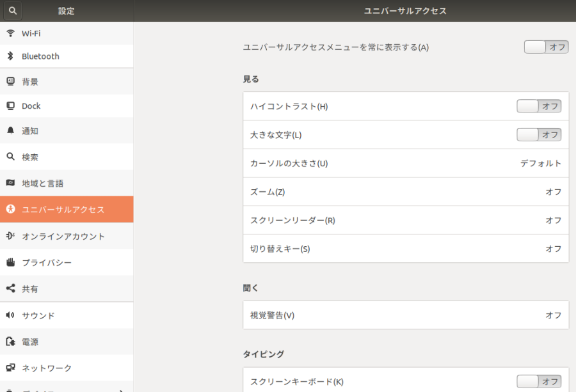Click the タイピング section heading
576x392 pixels.
[x=264, y=354]
